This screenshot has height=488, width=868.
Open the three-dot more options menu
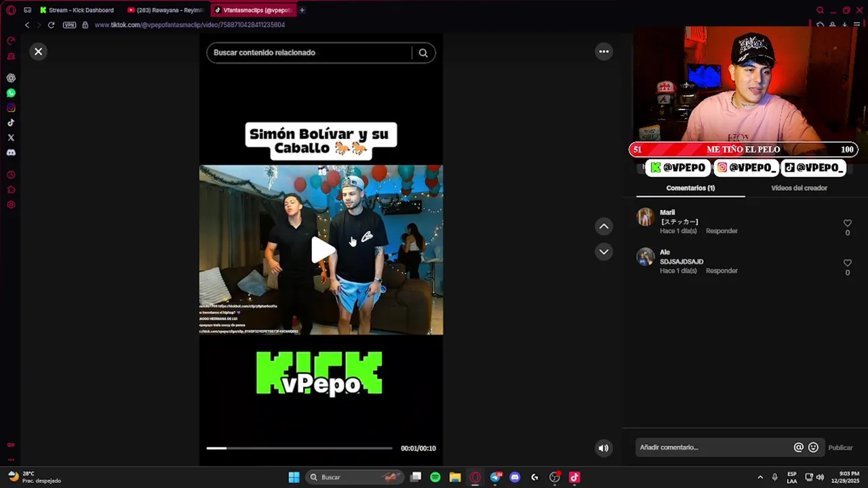coord(604,52)
